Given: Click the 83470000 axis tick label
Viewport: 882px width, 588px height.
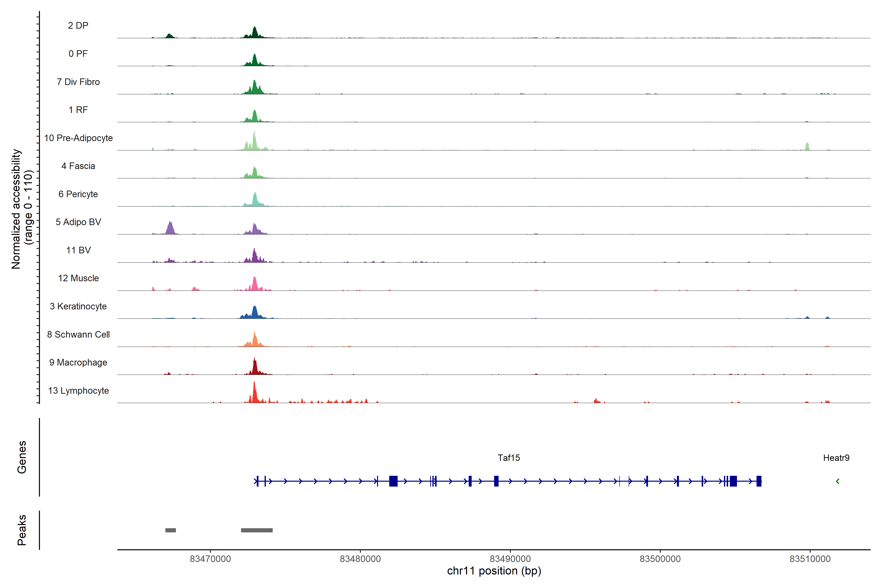Looking at the screenshot, I should point(210,559).
